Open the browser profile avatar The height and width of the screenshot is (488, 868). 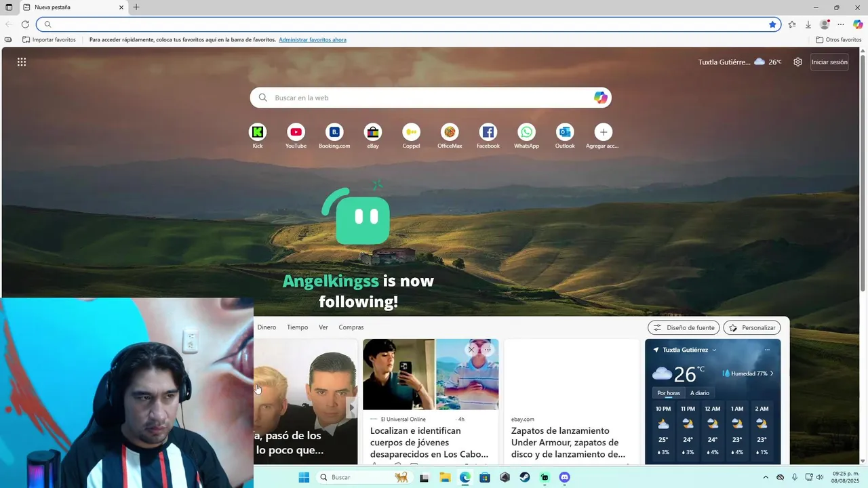(x=825, y=24)
